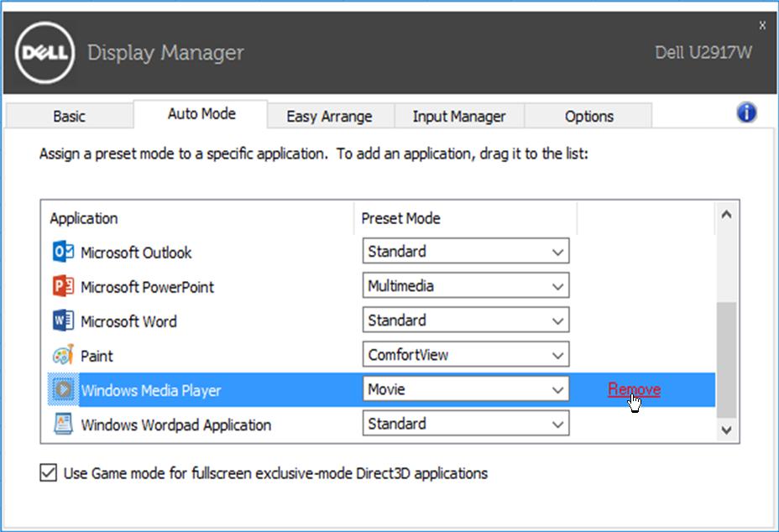Image resolution: width=779 pixels, height=532 pixels.
Task: Click the Remove link for Windows Media Player
Action: [x=634, y=389]
